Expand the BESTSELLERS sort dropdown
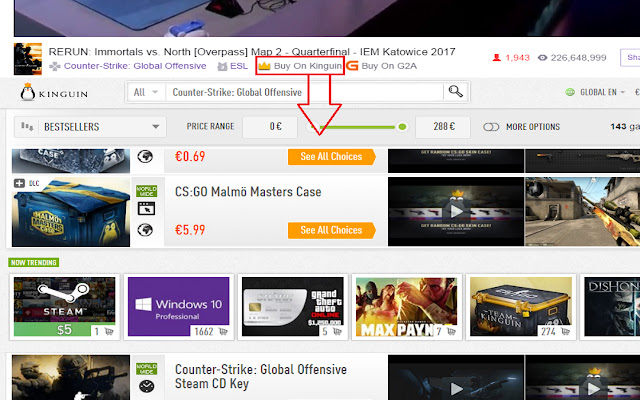The width and height of the screenshot is (640, 400). tap(90, 127)
